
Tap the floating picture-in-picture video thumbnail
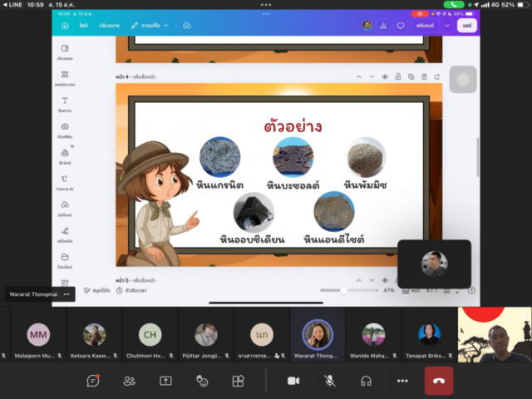point(434,264)
